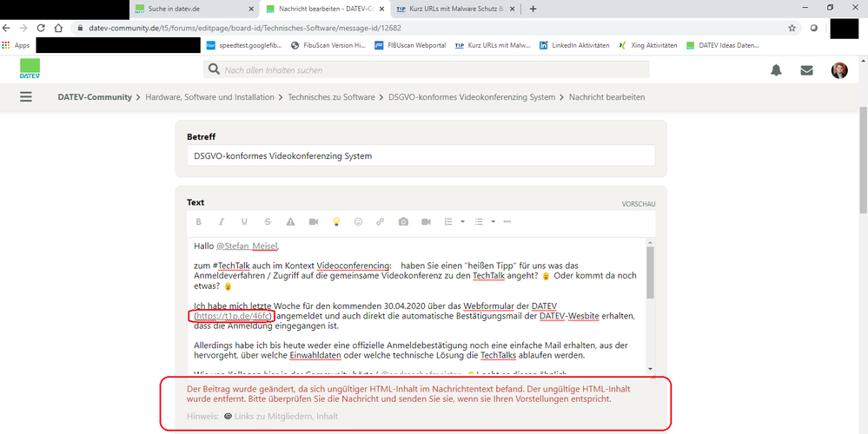This screenshot has height=434, width=868.
Task: Apply italic formatting in text editor
Action: (222, 222)
